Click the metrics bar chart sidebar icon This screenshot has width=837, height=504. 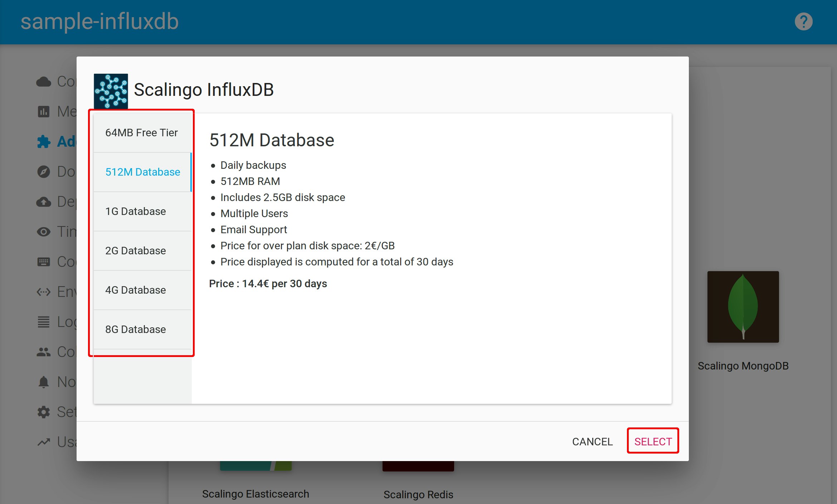(x=44, y=112)
